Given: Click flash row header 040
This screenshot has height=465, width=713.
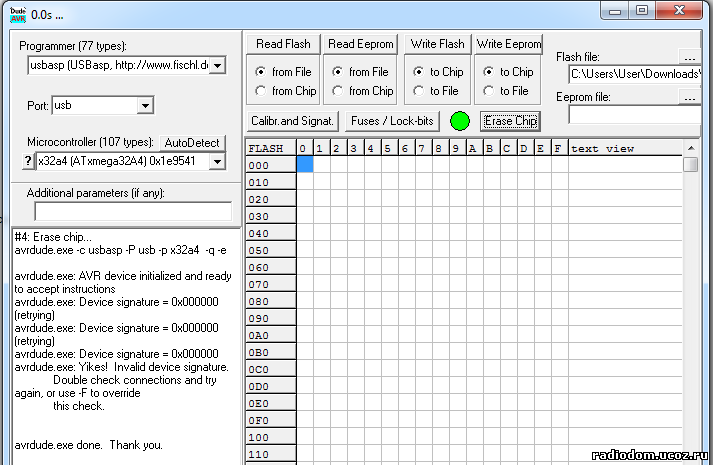Looking at the screenshot, I should coord(271,233).
